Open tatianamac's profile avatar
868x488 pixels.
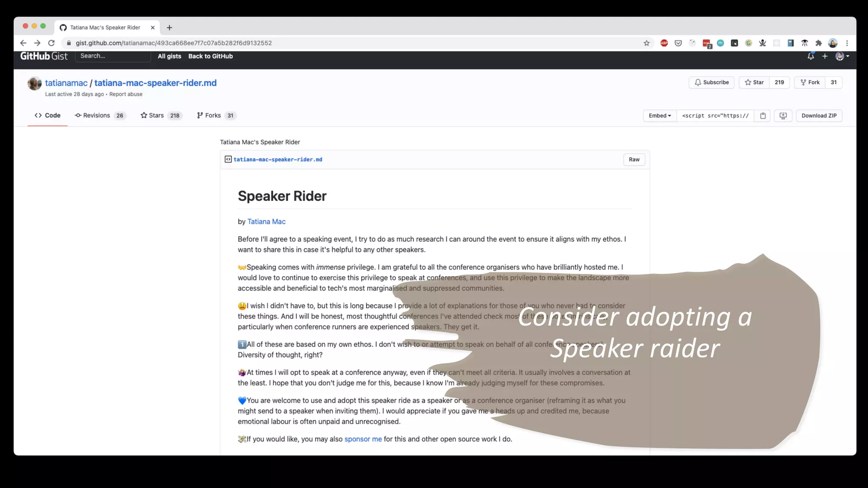click(x=34, y=83)
